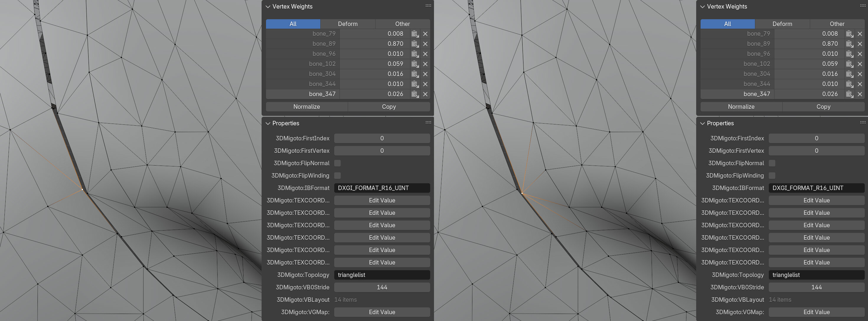Click Normalize button in right panel

point(741,106)
